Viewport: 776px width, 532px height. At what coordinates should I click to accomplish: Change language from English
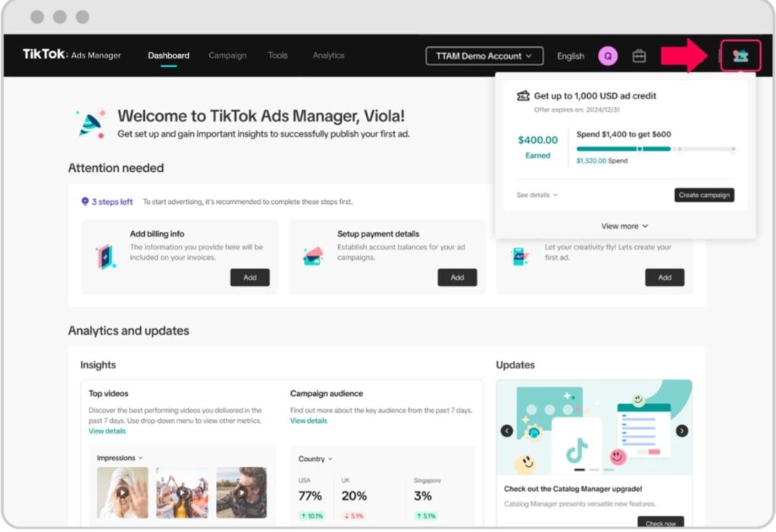tap(571, 56)
